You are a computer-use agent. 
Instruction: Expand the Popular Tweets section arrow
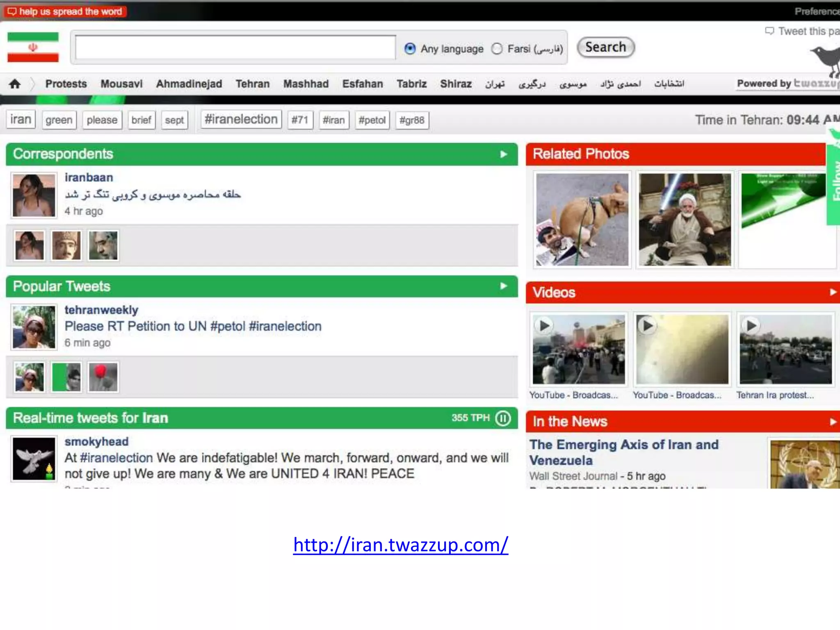point(503,286)
